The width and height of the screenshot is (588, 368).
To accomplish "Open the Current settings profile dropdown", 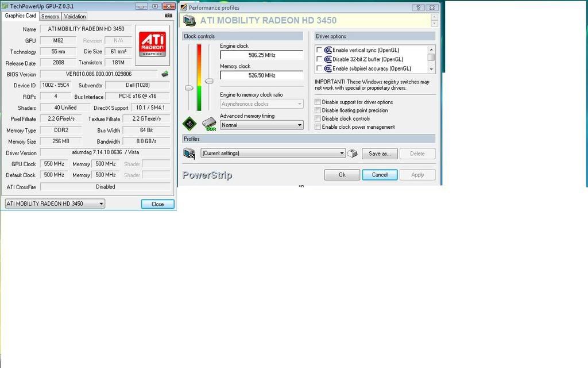I will point(273,153).
